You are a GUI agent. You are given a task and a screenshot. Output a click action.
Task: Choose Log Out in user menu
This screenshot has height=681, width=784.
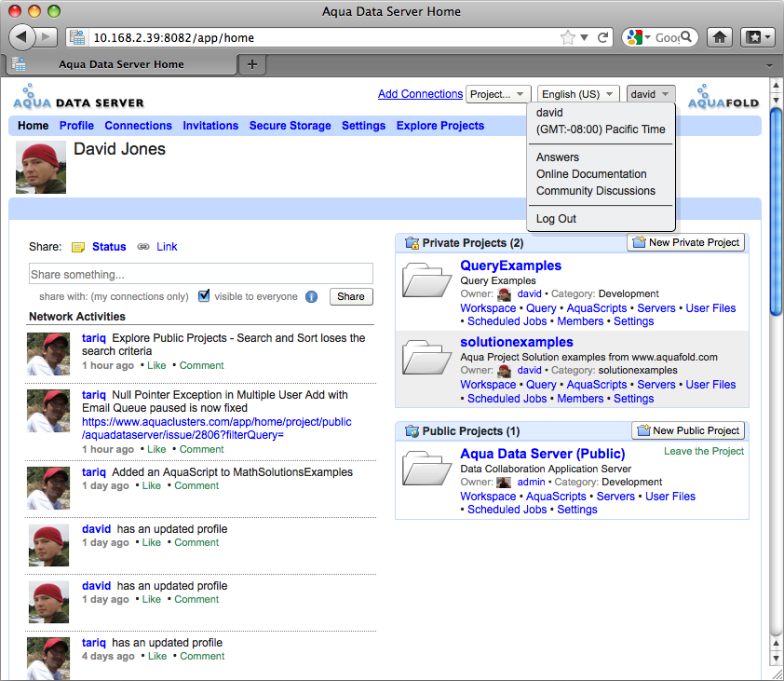(x=556, y=219)
